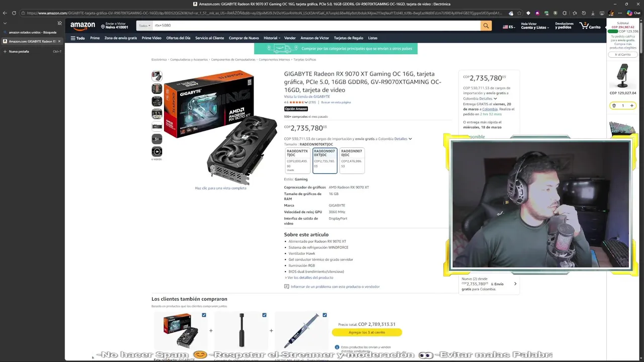
Task: Expand the Nuevo (2) desde offers arrow
Action: 515,284
